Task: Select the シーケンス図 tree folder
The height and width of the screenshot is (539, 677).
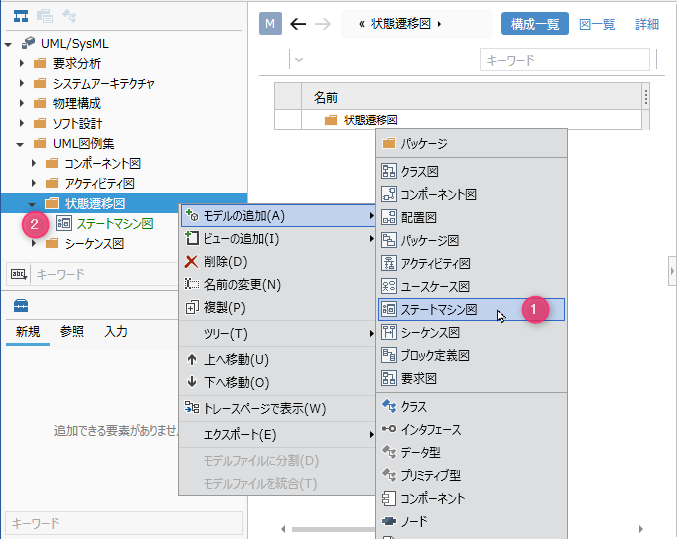Action: point(94,244)
